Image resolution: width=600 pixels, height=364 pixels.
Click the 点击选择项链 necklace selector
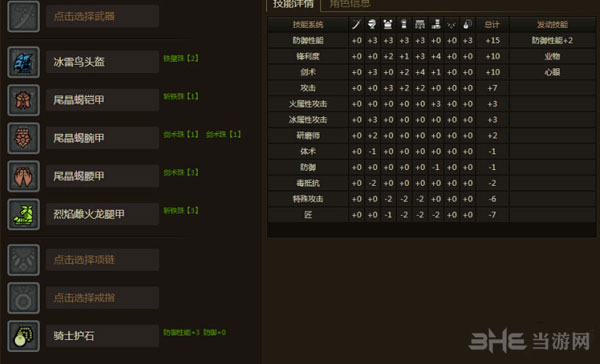point(103,260)
